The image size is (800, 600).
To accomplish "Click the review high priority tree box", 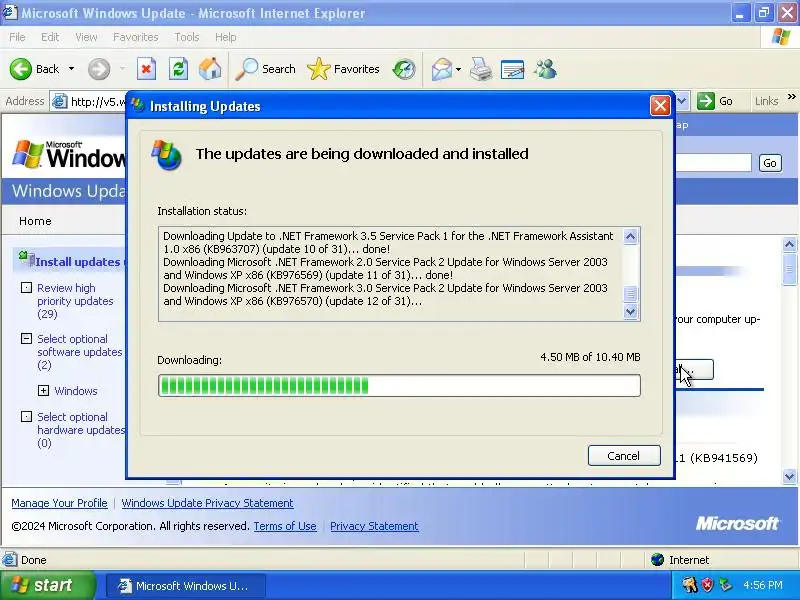I will pyautogui.click(x=26, y=288).
